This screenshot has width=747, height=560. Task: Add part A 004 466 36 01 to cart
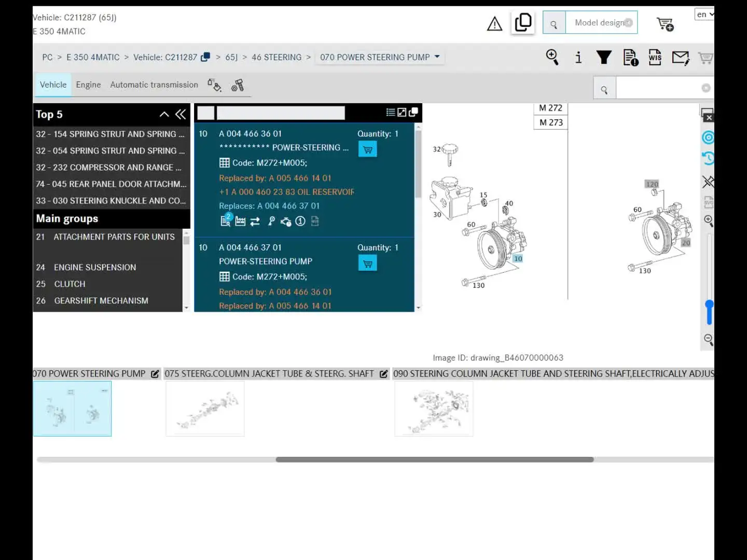coord(368,149)
